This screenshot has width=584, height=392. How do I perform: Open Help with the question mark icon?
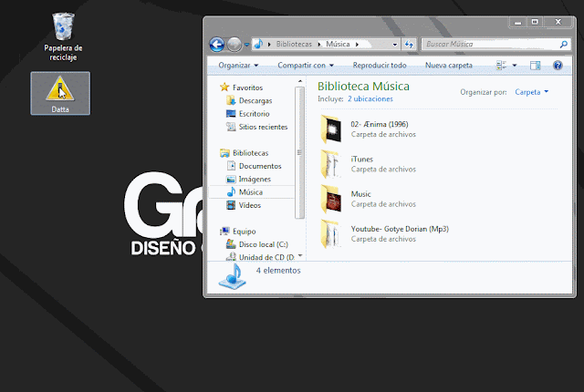coord(558,66)
